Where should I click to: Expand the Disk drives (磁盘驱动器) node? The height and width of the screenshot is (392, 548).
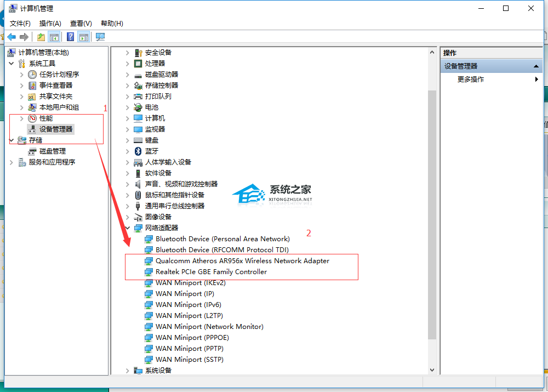click(x=128, y=75)
